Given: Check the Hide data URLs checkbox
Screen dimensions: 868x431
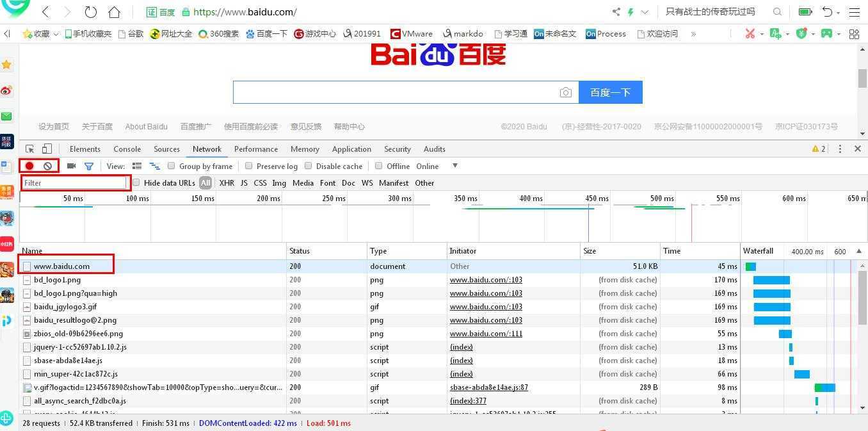Looking at the screenshot, I should [136, 183].
